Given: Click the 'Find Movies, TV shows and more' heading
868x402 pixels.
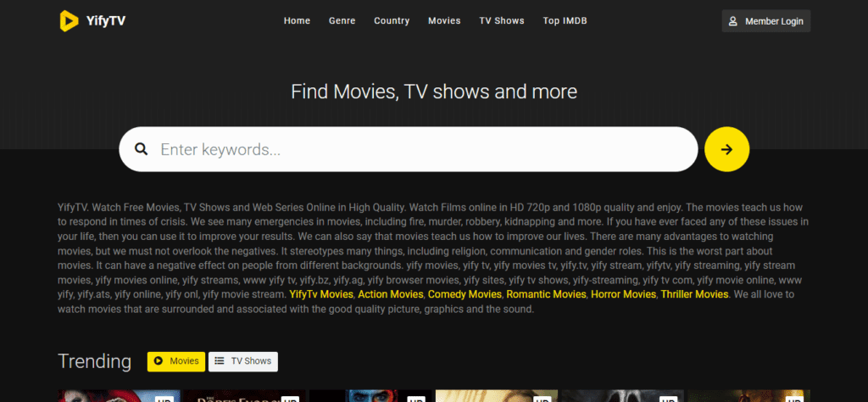Looking at the screenshot, I should [x=434, y=92].
